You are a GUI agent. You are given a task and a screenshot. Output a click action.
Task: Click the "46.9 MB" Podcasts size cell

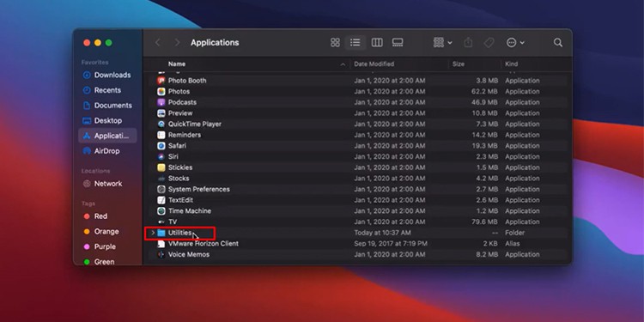pyautogui.click(x=484, y=102)
